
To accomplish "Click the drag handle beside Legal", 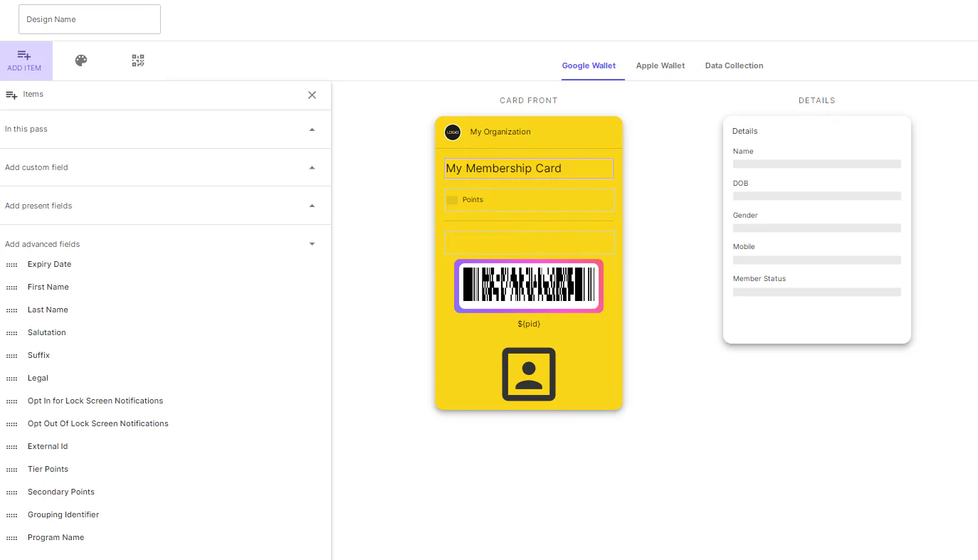I will 11,379.
